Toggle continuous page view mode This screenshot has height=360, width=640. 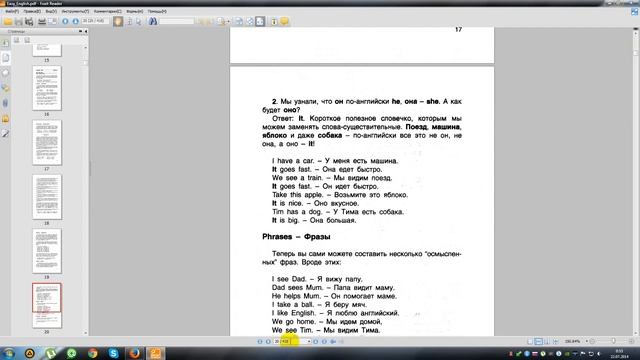tap(538, 341)
